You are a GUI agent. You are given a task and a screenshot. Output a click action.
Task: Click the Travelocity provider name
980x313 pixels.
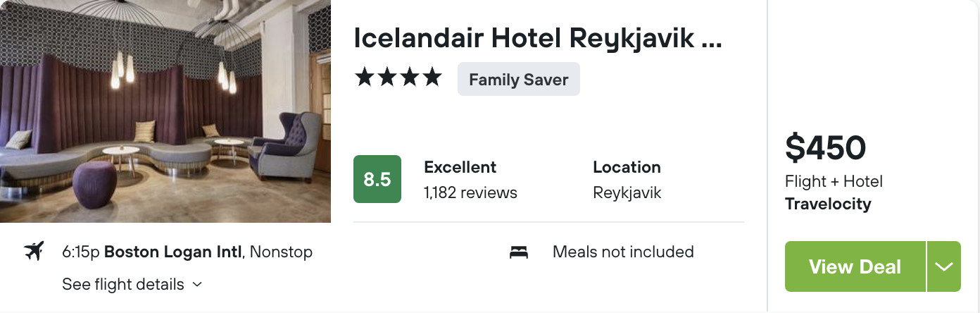(828, 204)
